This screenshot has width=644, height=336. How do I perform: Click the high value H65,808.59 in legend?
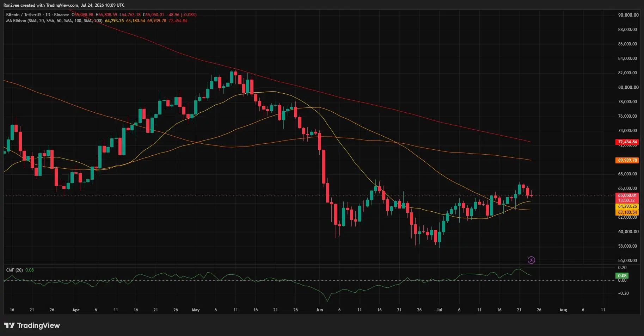click(106, 15)
